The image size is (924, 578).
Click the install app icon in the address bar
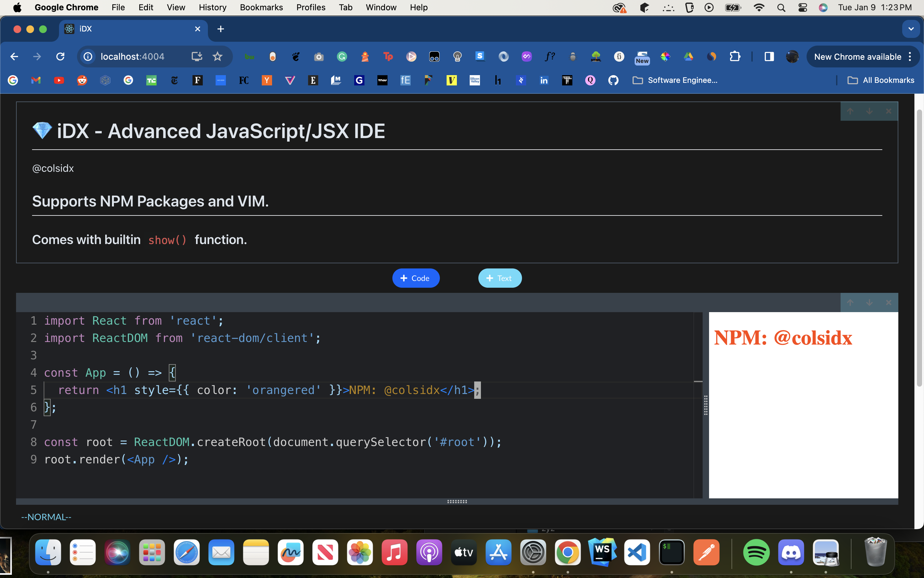[197, 57]
